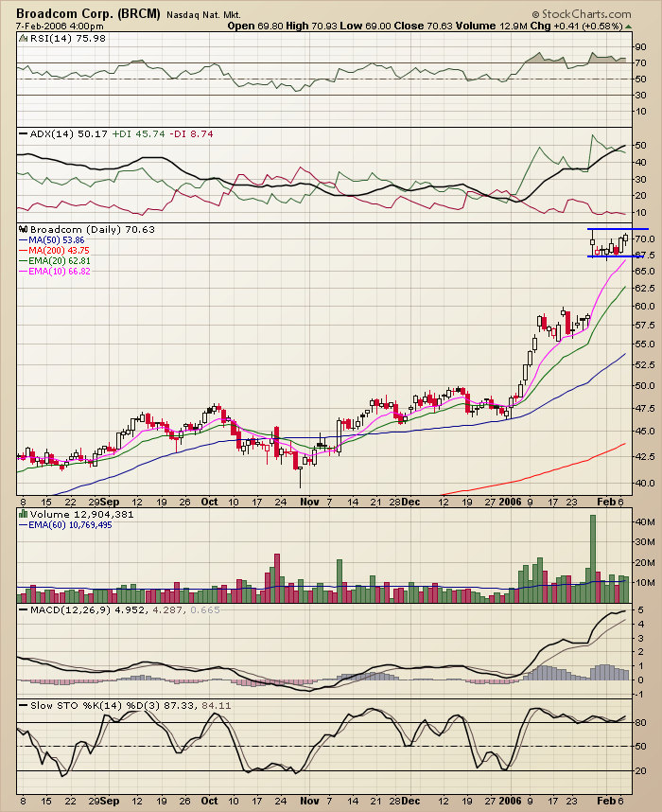Click the Volume 12,904,381 label

[81, 514]
